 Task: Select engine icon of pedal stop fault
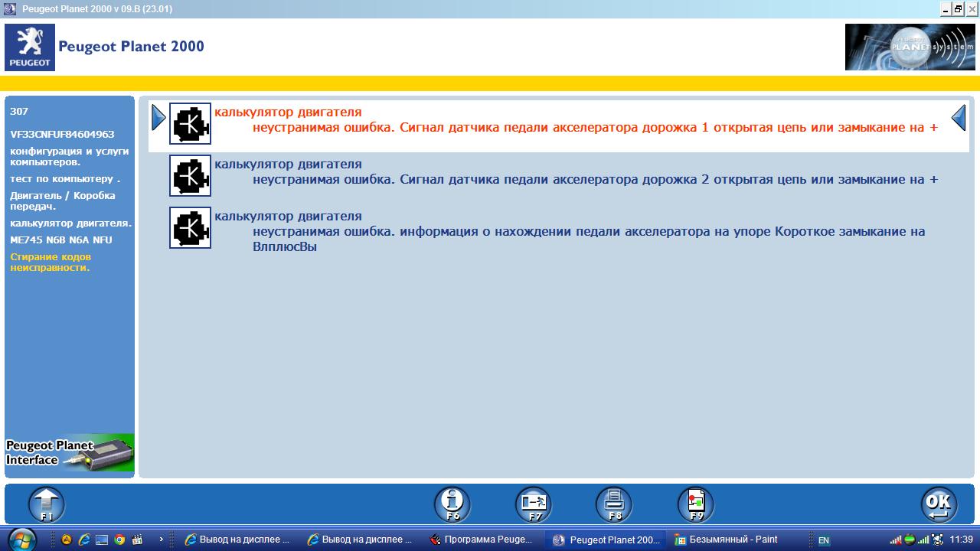click(190, 227)
